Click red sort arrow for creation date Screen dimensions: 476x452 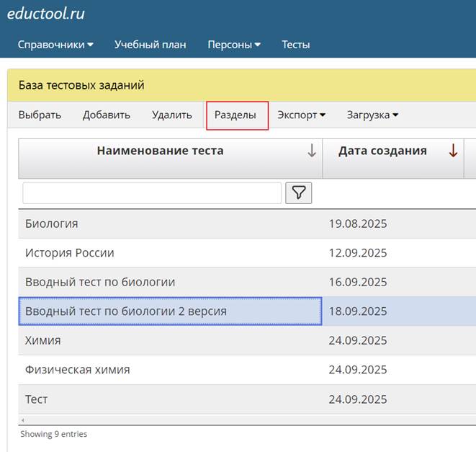(453, 151)
